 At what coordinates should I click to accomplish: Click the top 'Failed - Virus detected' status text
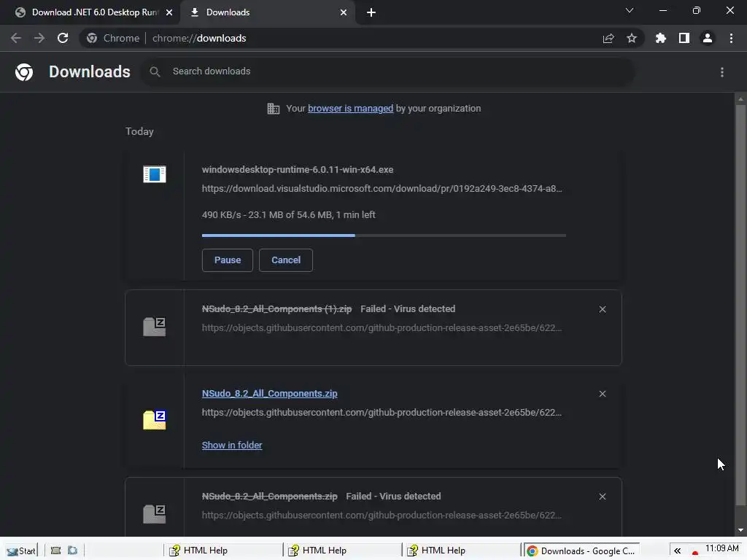[x=408, y=309]
